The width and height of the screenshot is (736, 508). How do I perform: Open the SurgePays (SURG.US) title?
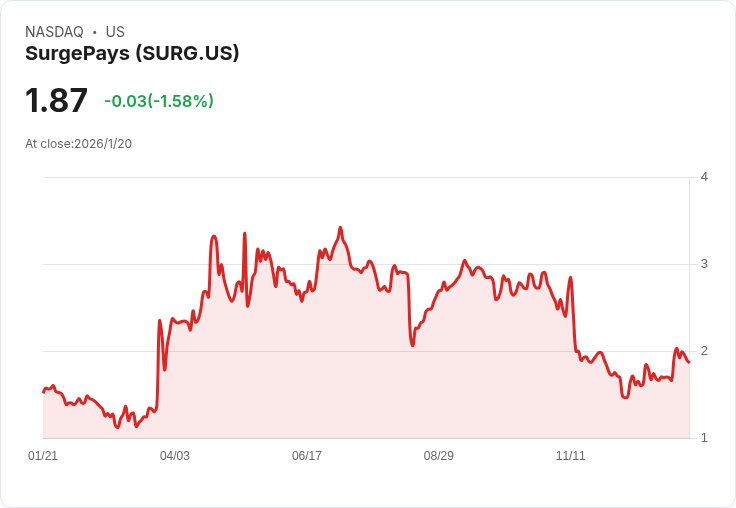coord(132,54)
